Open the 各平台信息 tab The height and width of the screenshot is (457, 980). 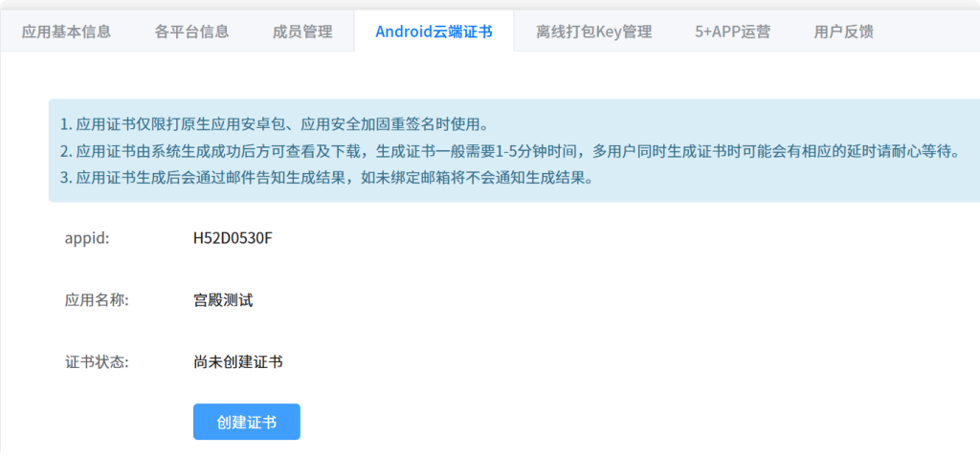[191, 32]
